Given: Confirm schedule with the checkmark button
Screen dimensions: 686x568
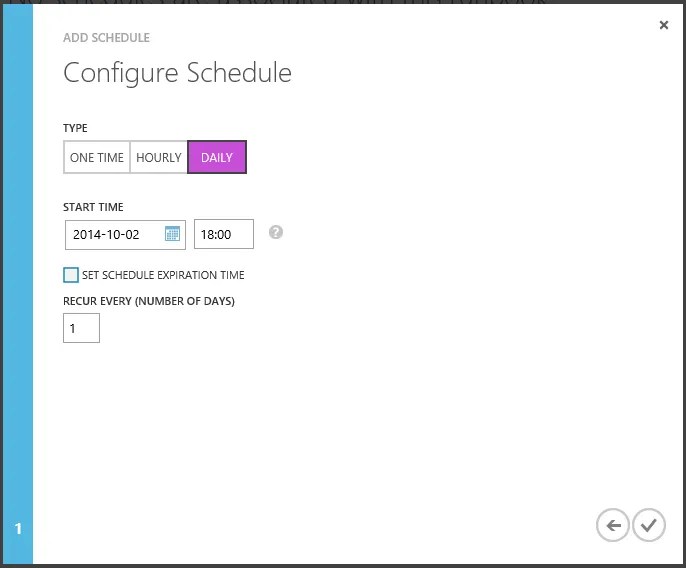Looking at the screenshot, I should [649, 525].
